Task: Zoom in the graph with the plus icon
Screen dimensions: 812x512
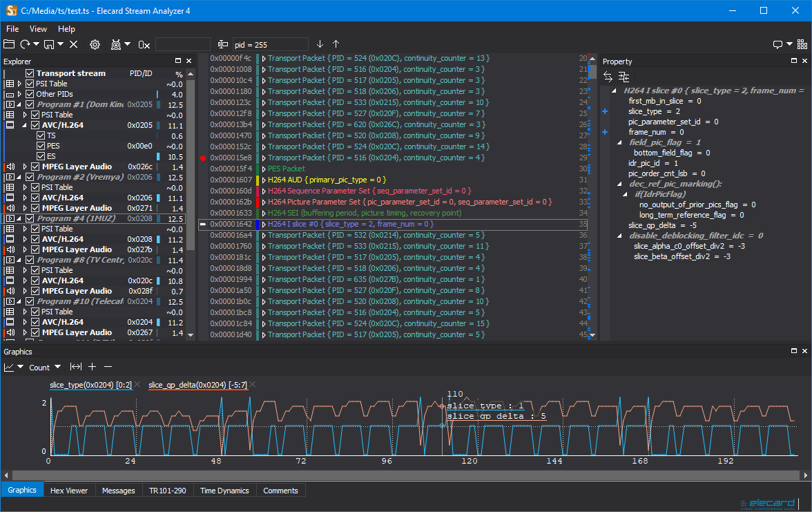Action: click(x=92, y=367)
